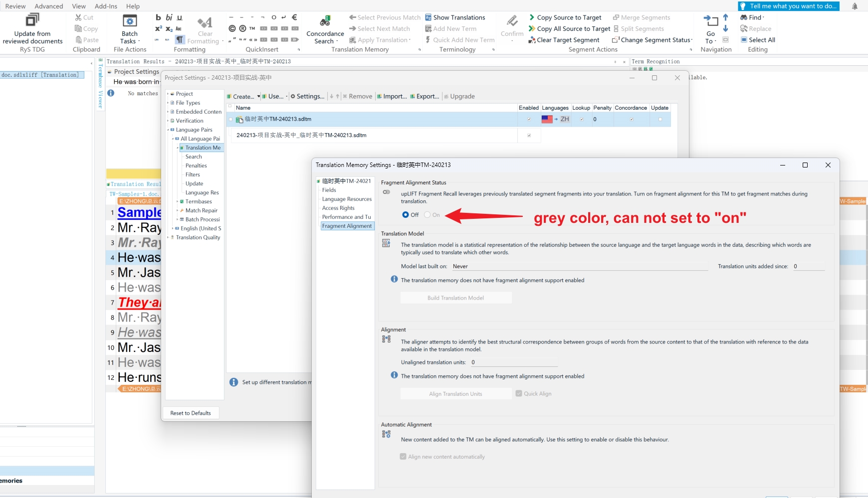Screen dimensions: 868x498
Task: Click Show Translations in Terminology group
Action: pos(455,17)
